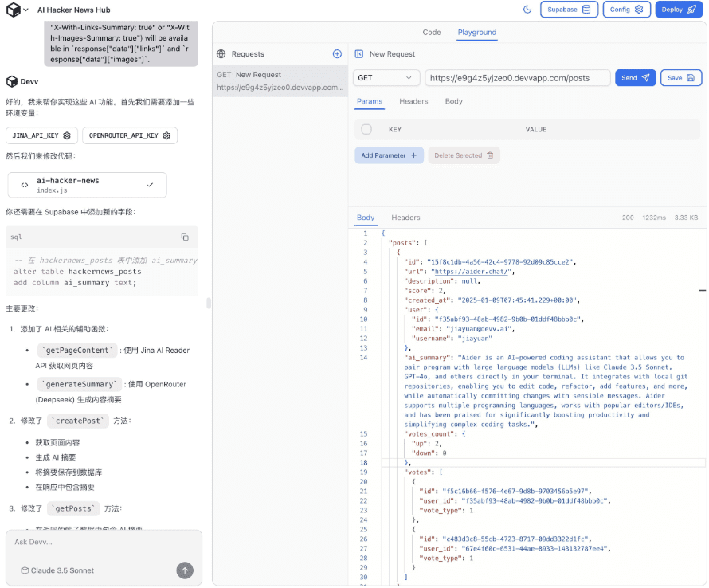
Task: Save the request with Save button
Action: (x=681, y=78)
